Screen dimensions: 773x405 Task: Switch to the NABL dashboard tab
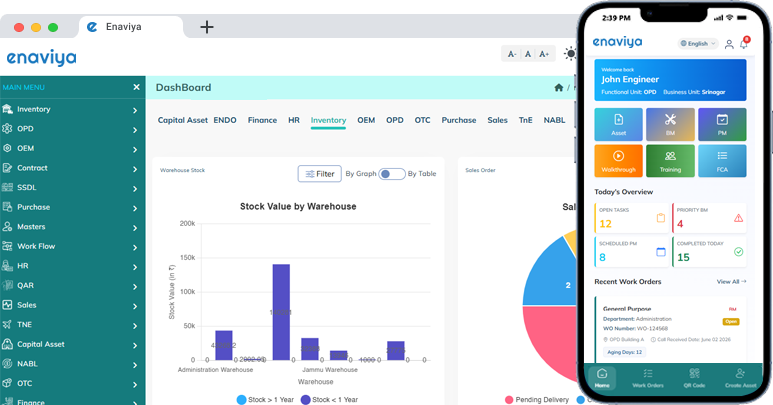pos(554,120)
